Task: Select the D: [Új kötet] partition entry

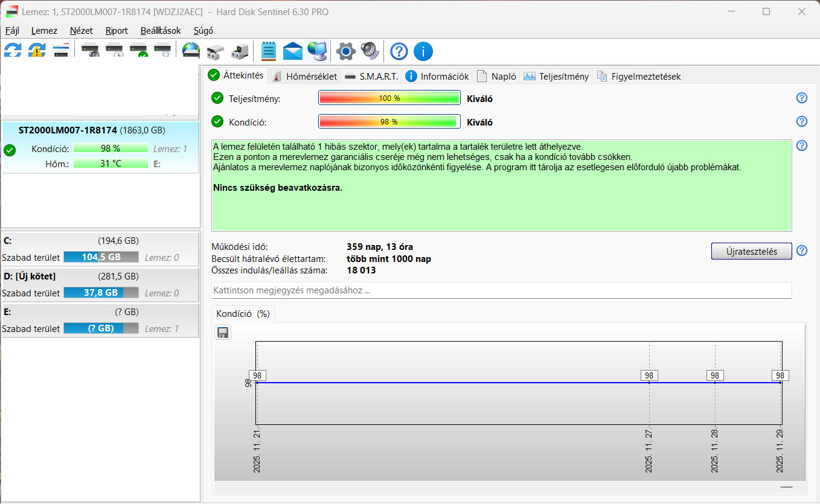Action: pos(100,285)
